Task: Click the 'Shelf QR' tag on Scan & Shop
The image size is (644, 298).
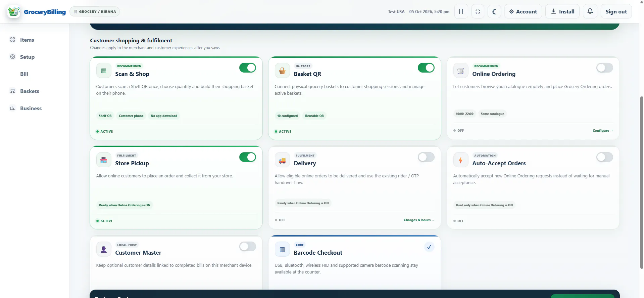Action: point(105,116)
